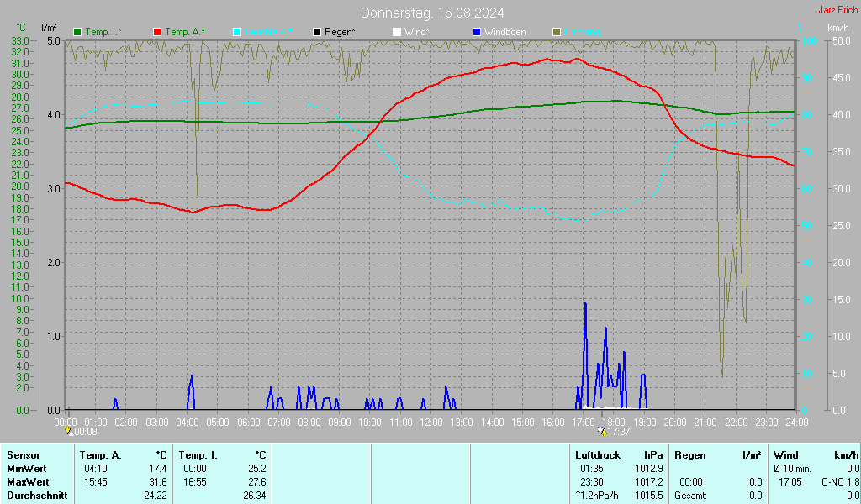Click the sunset marker icon at 17:37
The width and height of the screenshot is (861, 504).
pos(601,431)
